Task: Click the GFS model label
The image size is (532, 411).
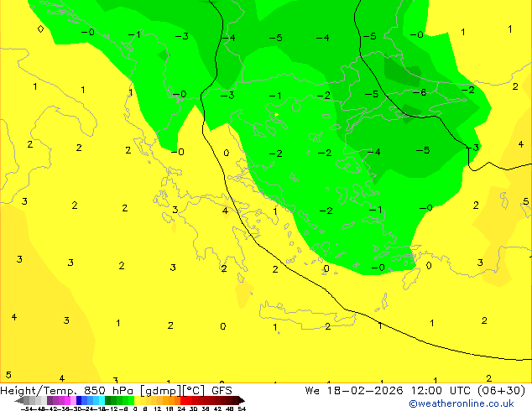Action: pos(222,391)
